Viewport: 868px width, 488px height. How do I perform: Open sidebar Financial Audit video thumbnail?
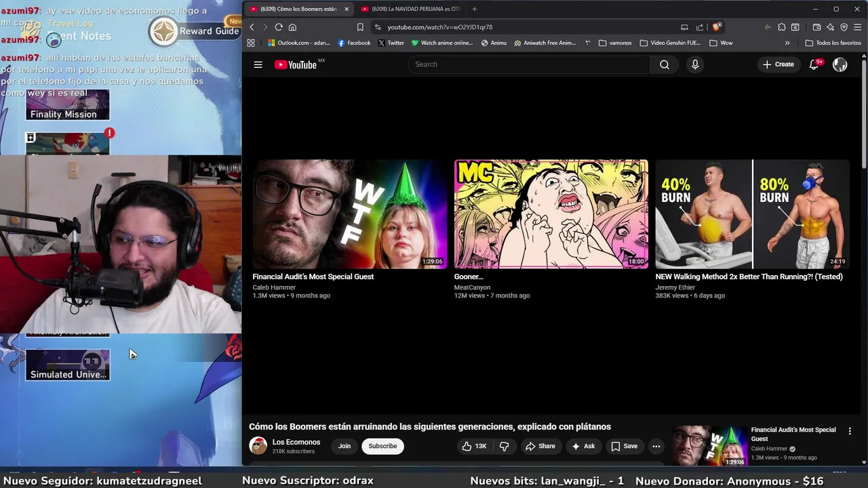click(709, 446)
